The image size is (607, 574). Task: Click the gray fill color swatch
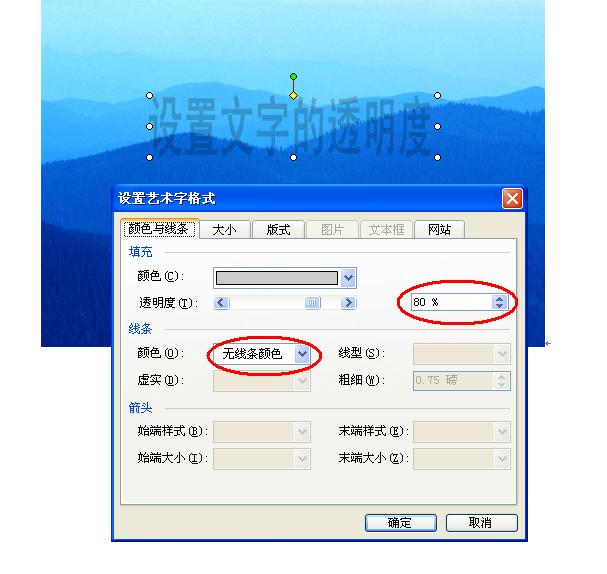277,278
